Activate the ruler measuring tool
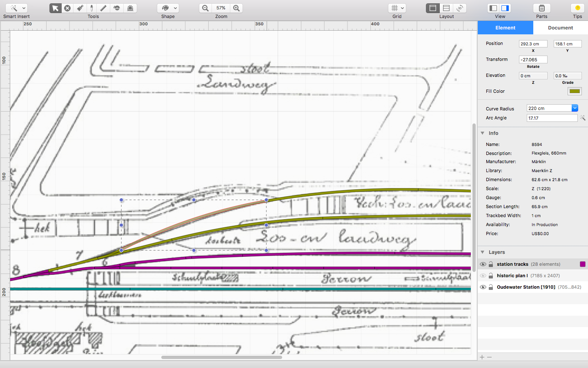 tap(104, 8)
